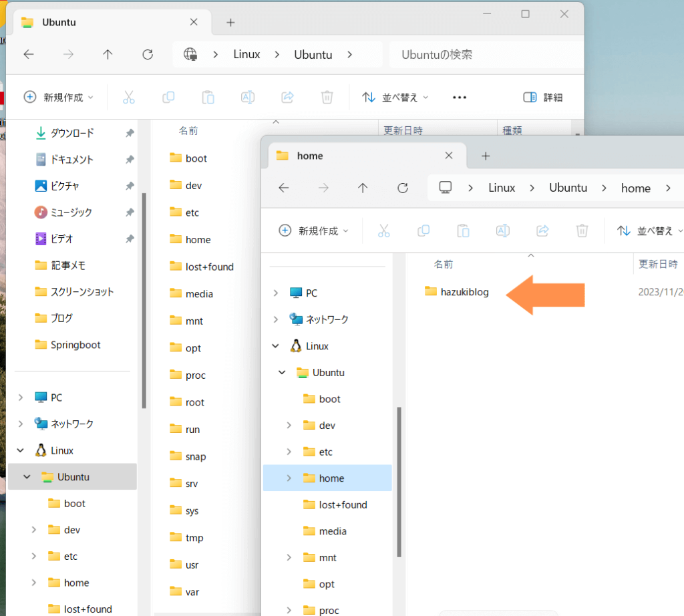Go back using home window's back arrow

pos(284,188)
